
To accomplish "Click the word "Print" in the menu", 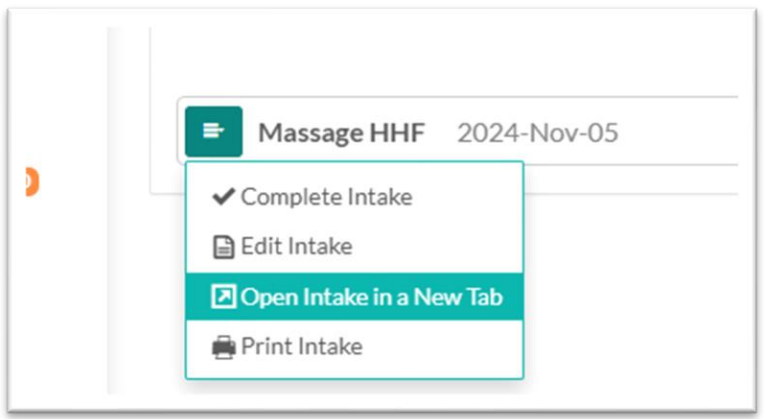I will point(263,347).
